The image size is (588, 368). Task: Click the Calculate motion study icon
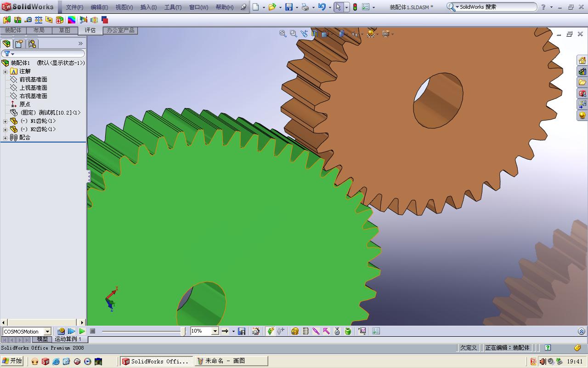coord(61,331)
